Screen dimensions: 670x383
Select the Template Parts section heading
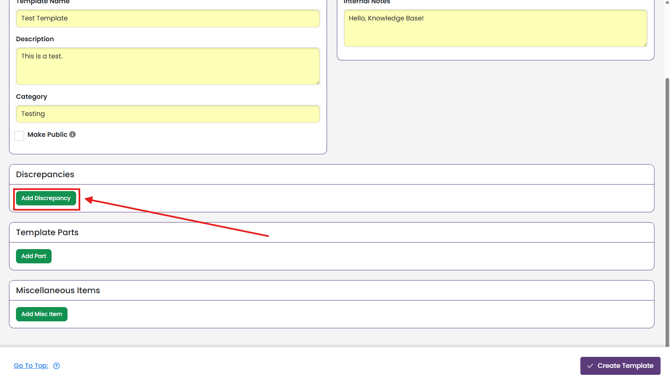pyautogui.click(x=47, y=233)
